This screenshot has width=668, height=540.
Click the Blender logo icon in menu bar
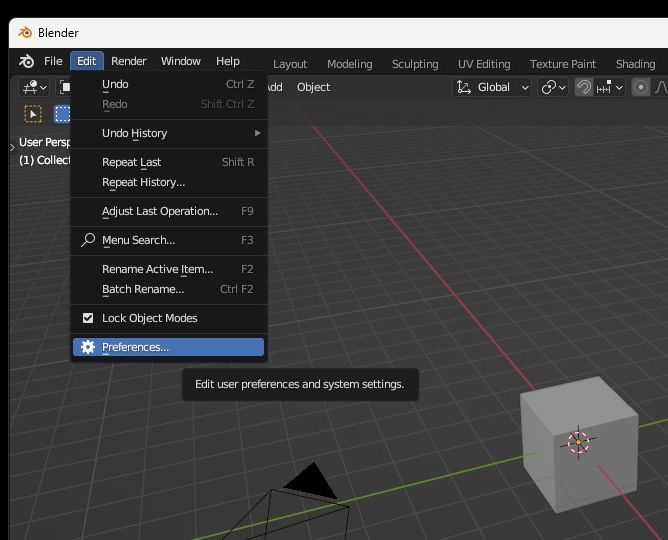tap(26, 61)
